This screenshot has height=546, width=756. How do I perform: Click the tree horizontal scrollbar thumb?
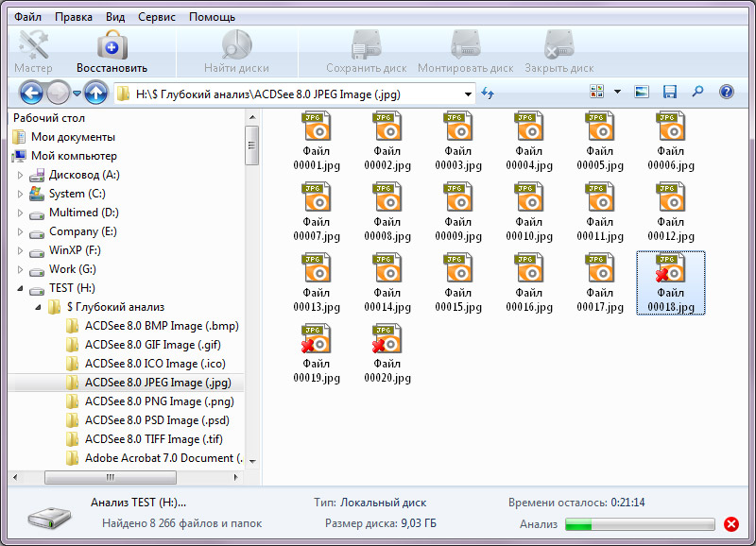111,478
